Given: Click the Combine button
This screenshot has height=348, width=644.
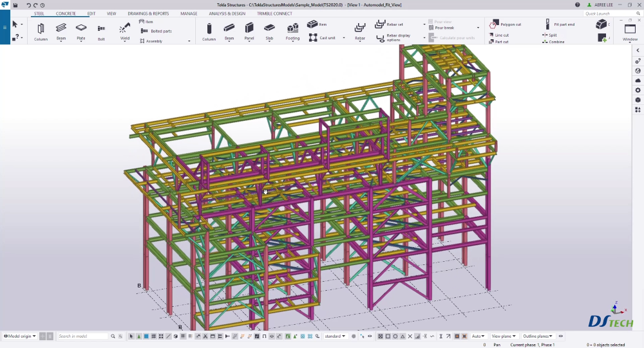Looking at the screenshot, I should [553, 42].
